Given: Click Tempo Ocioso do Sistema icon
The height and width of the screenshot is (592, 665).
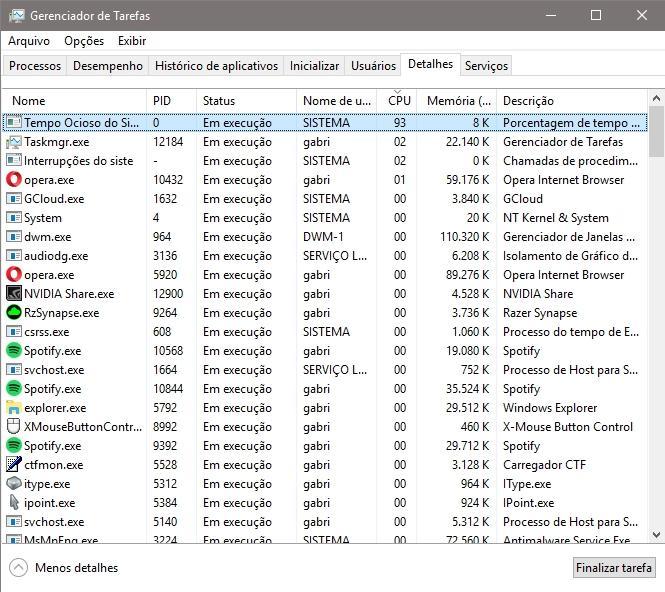Looking at the screenshot, I should tap(14, 123).
